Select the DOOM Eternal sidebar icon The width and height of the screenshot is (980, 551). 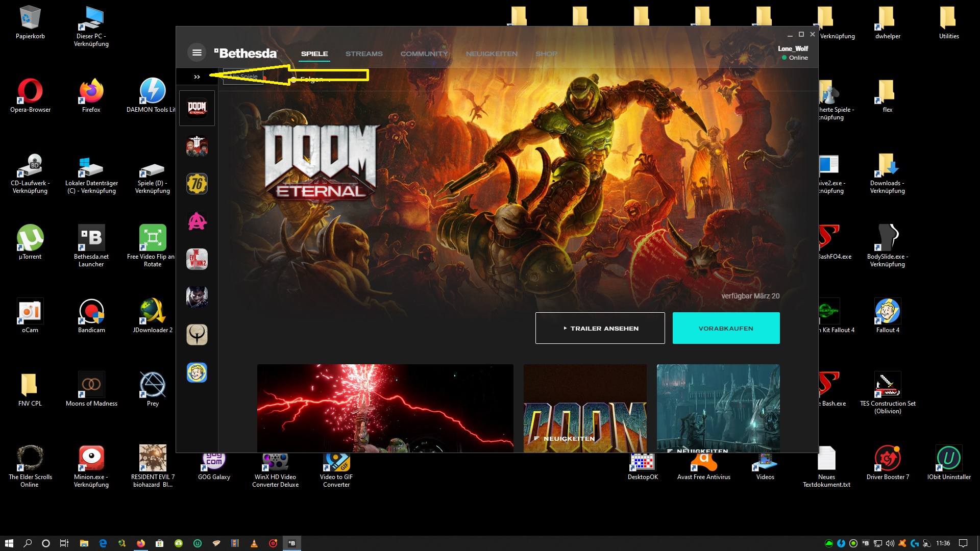[197, 108]
